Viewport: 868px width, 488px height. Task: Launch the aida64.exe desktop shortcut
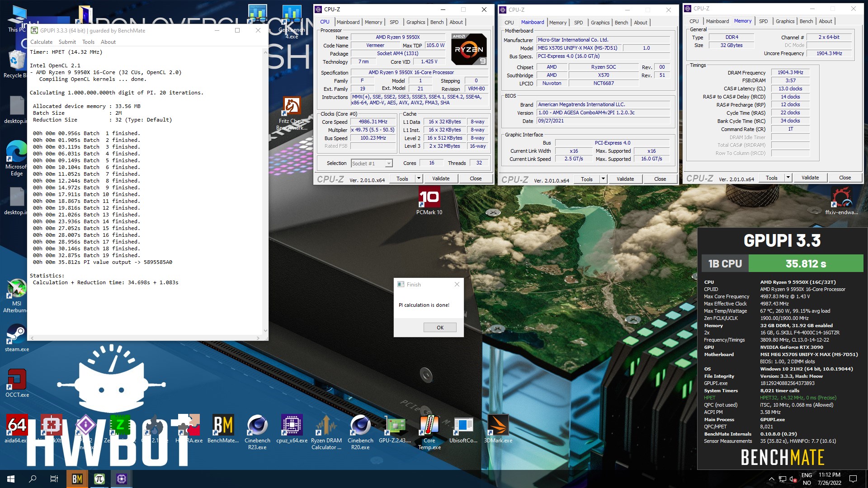[16, 428]
